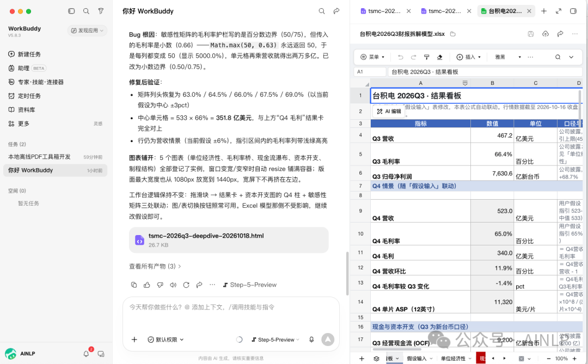Activate microphone voice input
Image resolution: width=588 pixels, height=364 pixels.
pyautogui.click(x=311, y=340)
